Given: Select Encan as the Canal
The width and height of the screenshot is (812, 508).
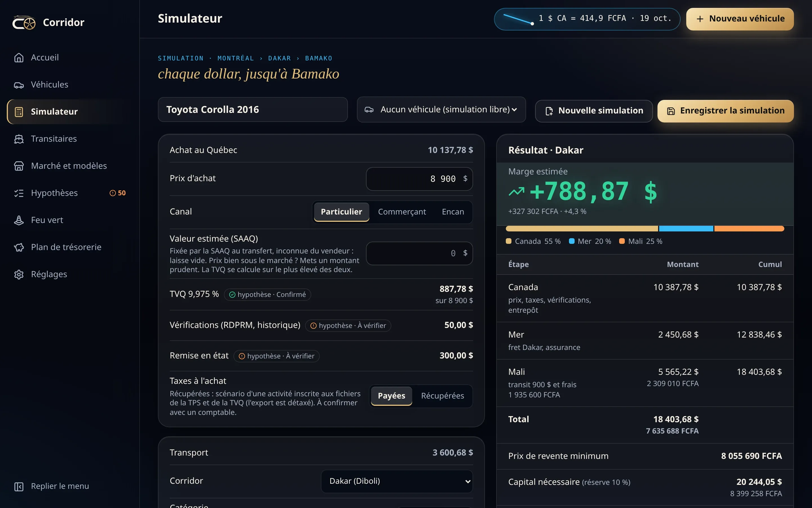Looking at the screenshot, I should click(x=453, y=212).
